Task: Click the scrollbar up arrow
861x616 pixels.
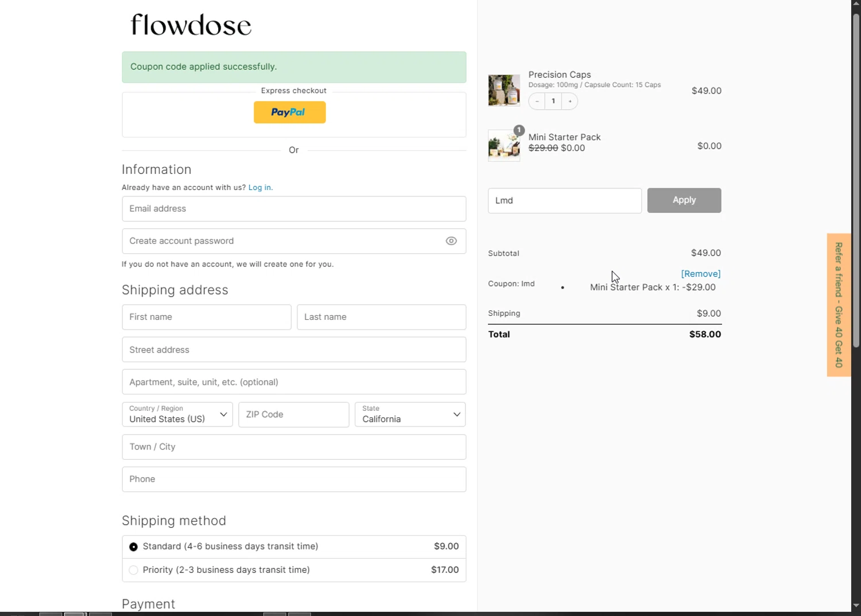Action: click(856, 5)
